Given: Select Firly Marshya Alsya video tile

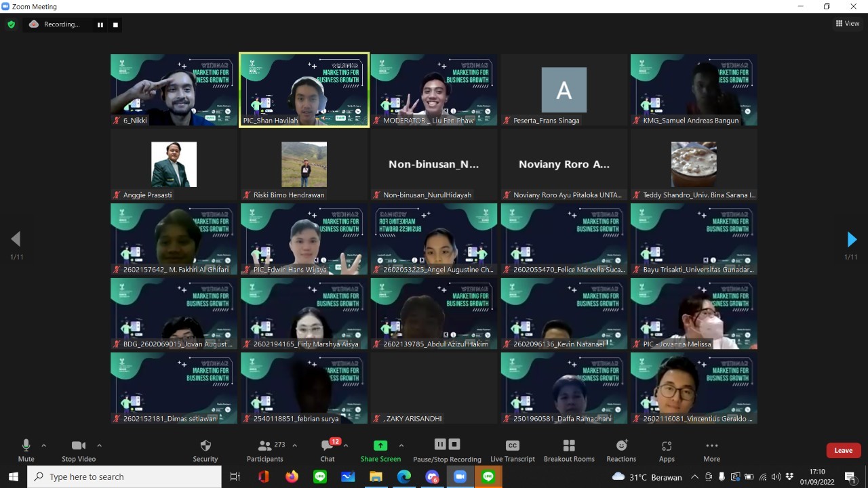Looking at the screenshot, I should point(304,314).
